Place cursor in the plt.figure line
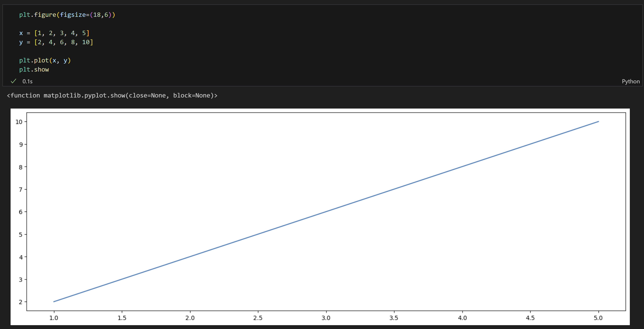This screenshot has width=644, height=329. (x=67, y=15)
